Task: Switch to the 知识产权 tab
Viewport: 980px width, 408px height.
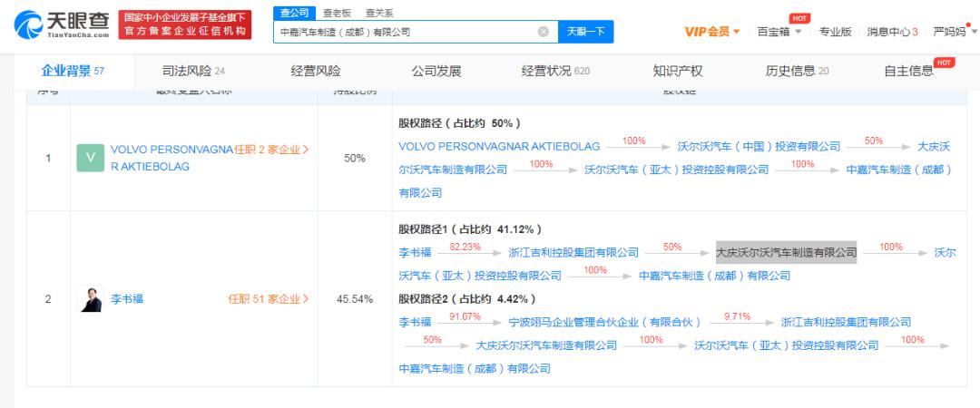Action: (678, 72)
